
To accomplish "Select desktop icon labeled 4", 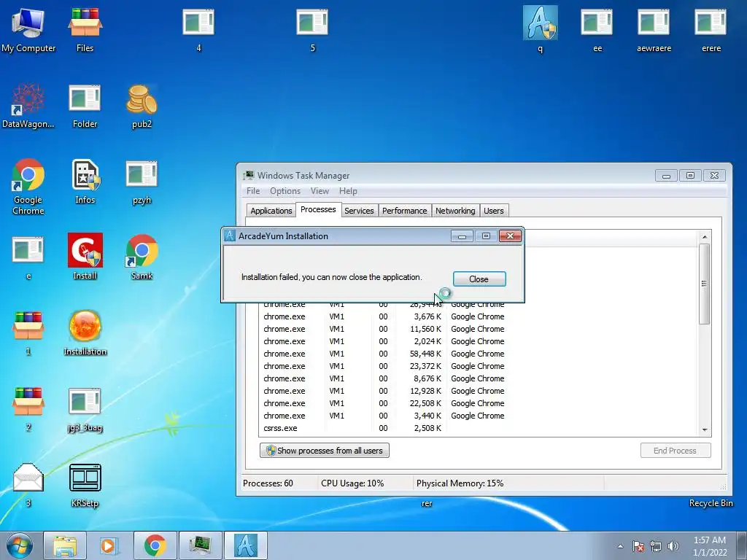I will 198,30.
